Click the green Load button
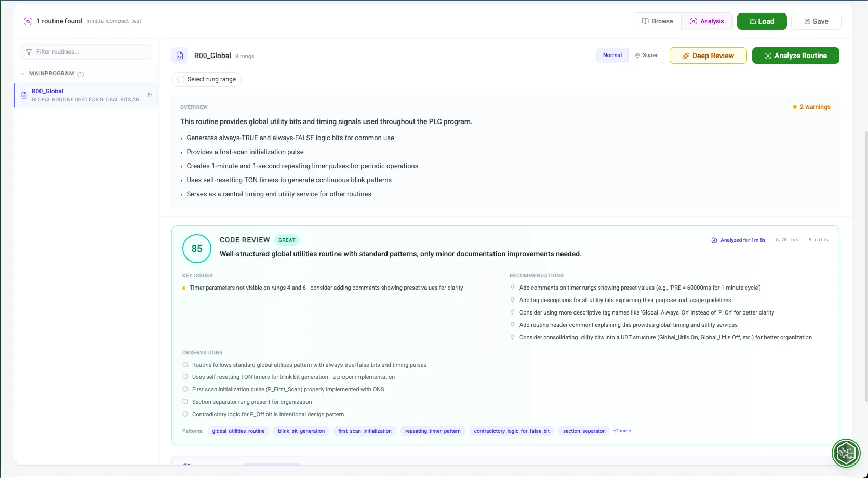This screenshot has width=868, height=478. 762,21
